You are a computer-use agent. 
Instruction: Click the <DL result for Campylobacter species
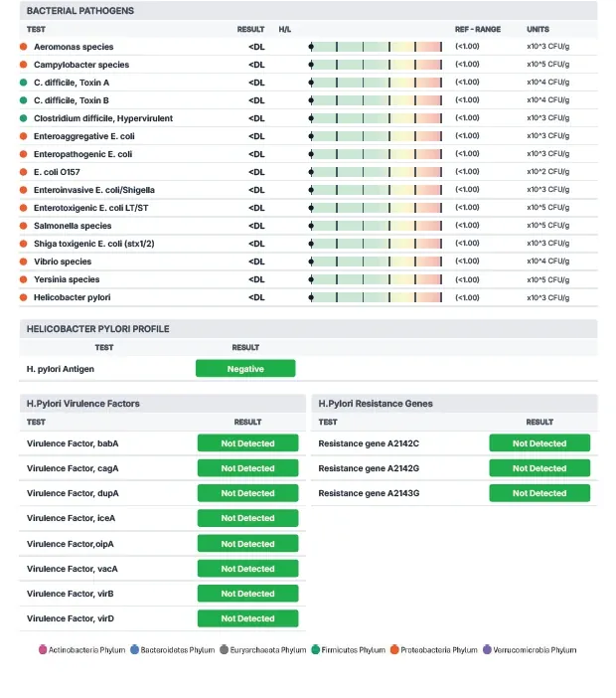pos(256,65)
